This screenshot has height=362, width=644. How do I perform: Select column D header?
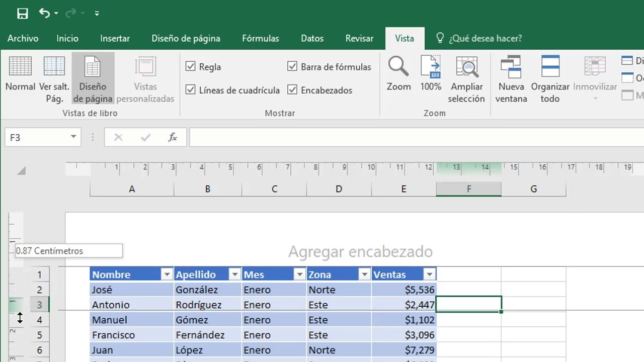pos(339,189)
